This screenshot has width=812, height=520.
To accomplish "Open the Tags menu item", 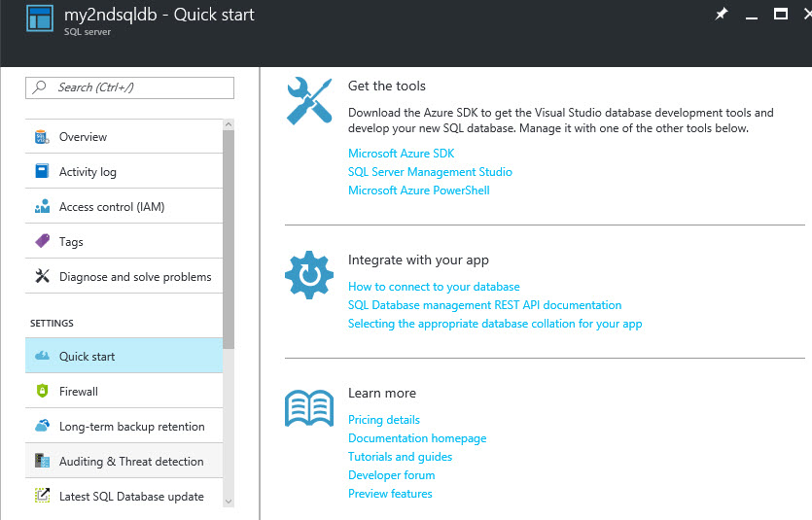I will [x=124, y=241].
